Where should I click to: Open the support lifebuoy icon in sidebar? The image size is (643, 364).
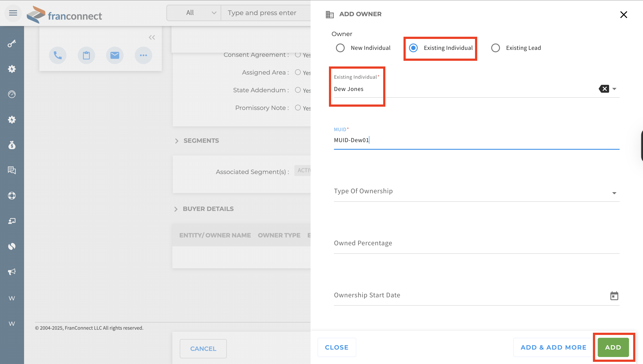click(x=12, y=195)
